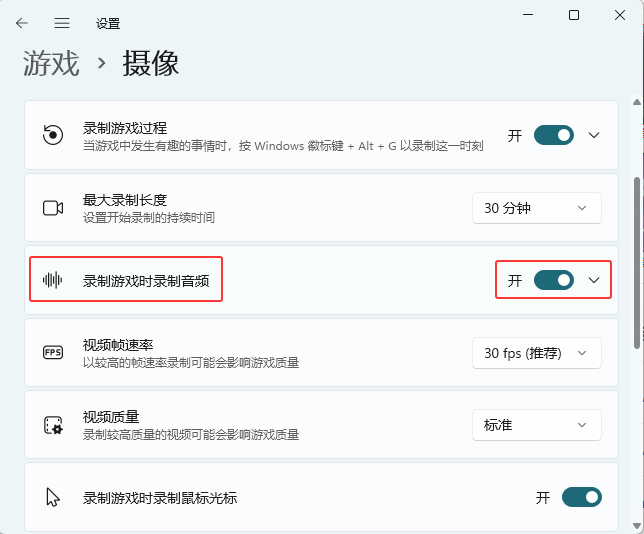Open the 标准 video quality dropdown
The width and height of the screenshot is (644, 534).
click(536, 425)
